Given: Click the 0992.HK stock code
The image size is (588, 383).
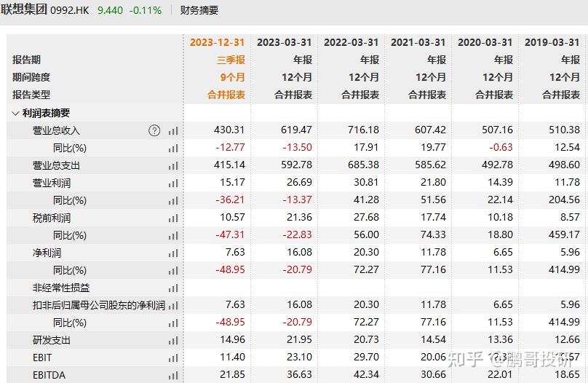Looking at the screenshot, I should click(x=69, y=10).
